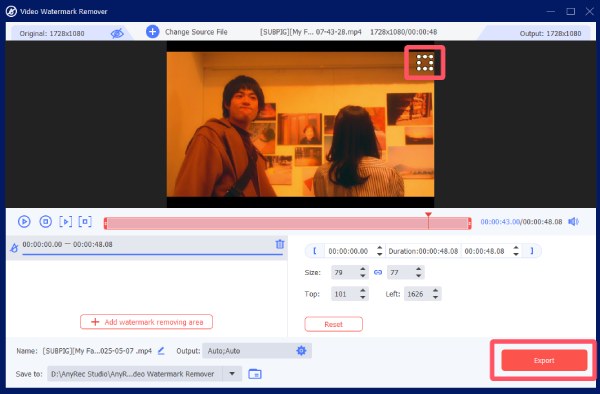Increase the Size width value
Image resolution: width=600 pixels, height=394 pixels.
[x=363, y=269]
